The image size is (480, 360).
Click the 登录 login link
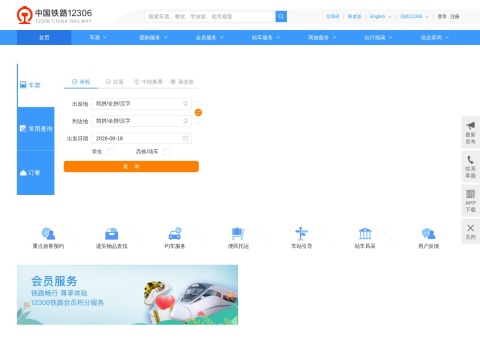[442, 16]
